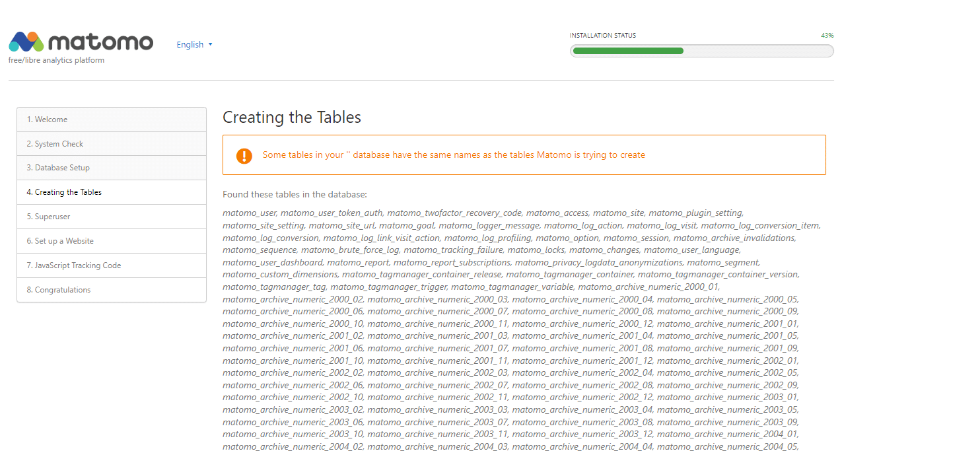Click the matomo wordmark text
Viewport: 980px width, 451px height.
click(x=101, y=42)
